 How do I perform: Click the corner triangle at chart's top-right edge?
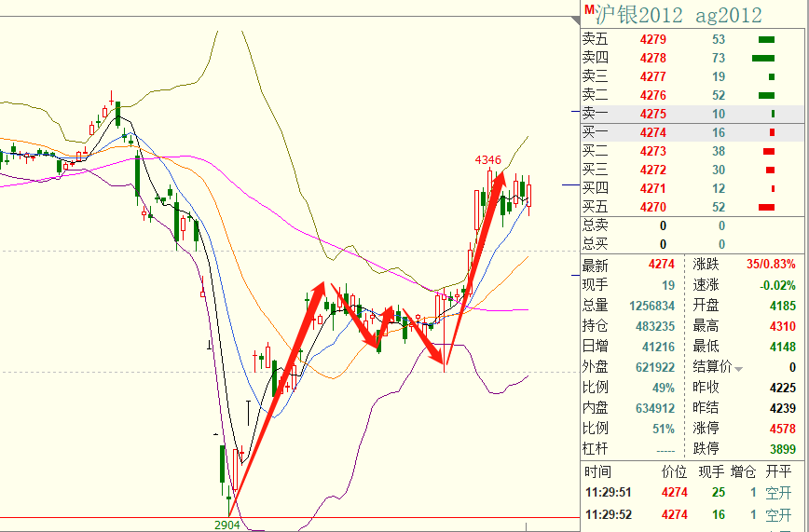(576, 20)
